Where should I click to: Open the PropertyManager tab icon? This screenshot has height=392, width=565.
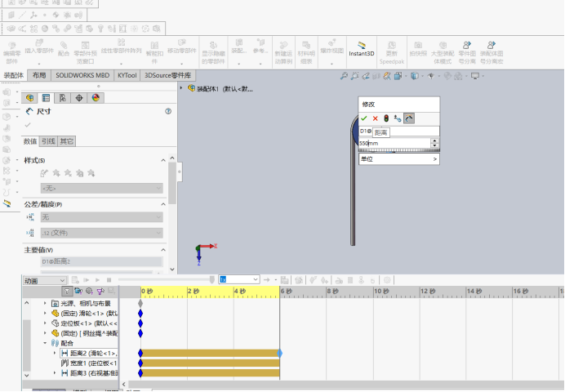[46, 98]
